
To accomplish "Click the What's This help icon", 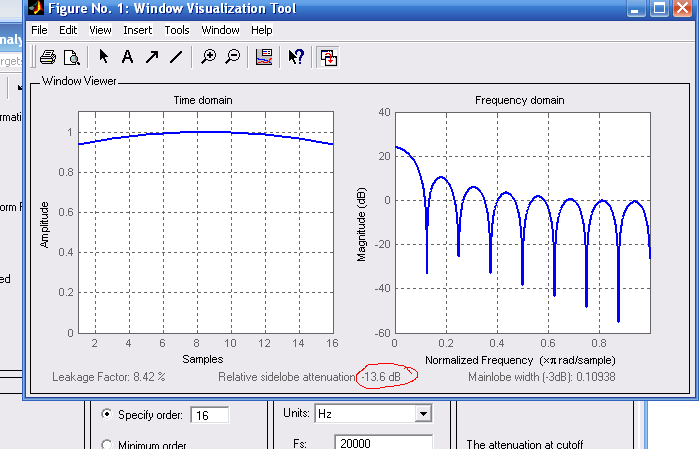I will click(296, 57).
